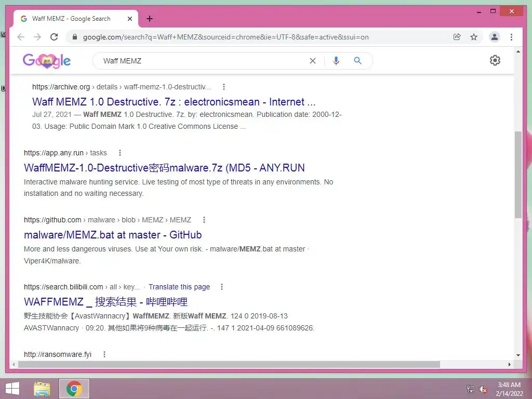The height and width of the screenshot is (399, 532).
Task: Click the Google doodle logo
Action: [47, 61]
